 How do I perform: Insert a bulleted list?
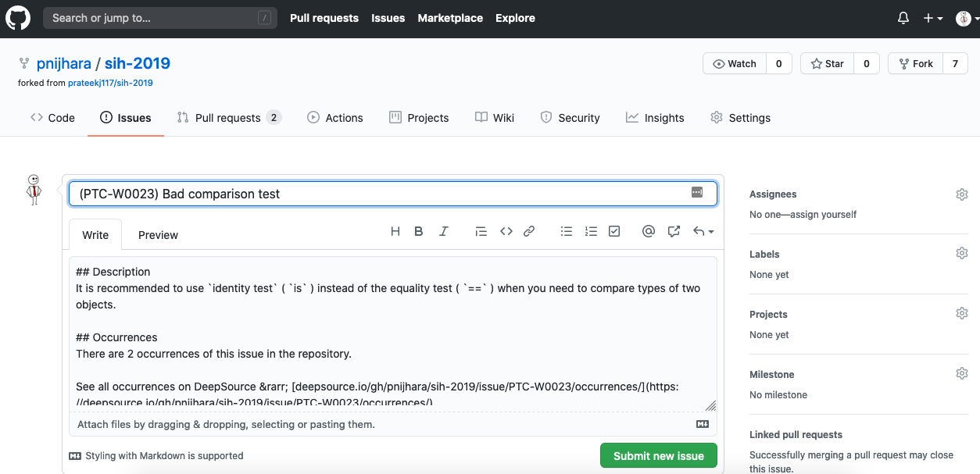pos(567,231)
